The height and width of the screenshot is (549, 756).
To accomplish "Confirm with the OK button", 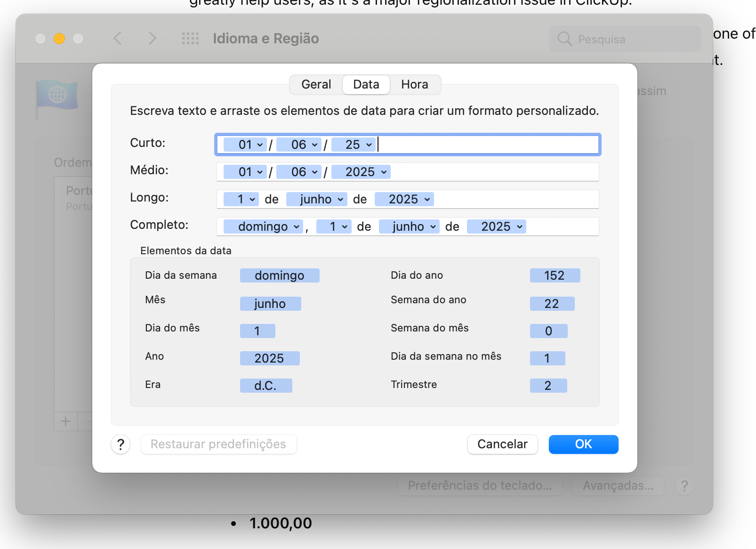I will 583,444.
